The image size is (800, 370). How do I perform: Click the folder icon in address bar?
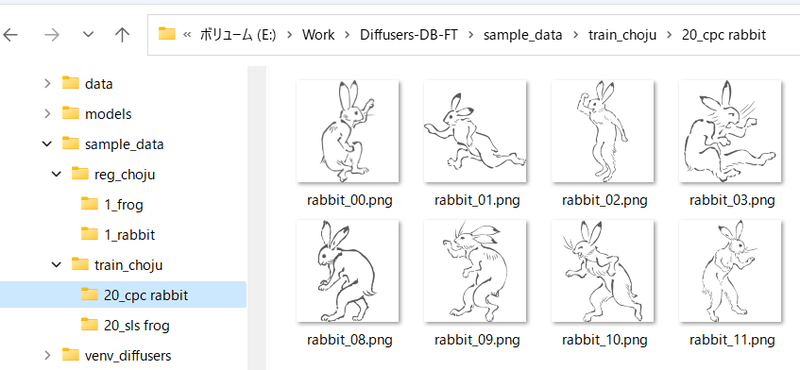166,34
